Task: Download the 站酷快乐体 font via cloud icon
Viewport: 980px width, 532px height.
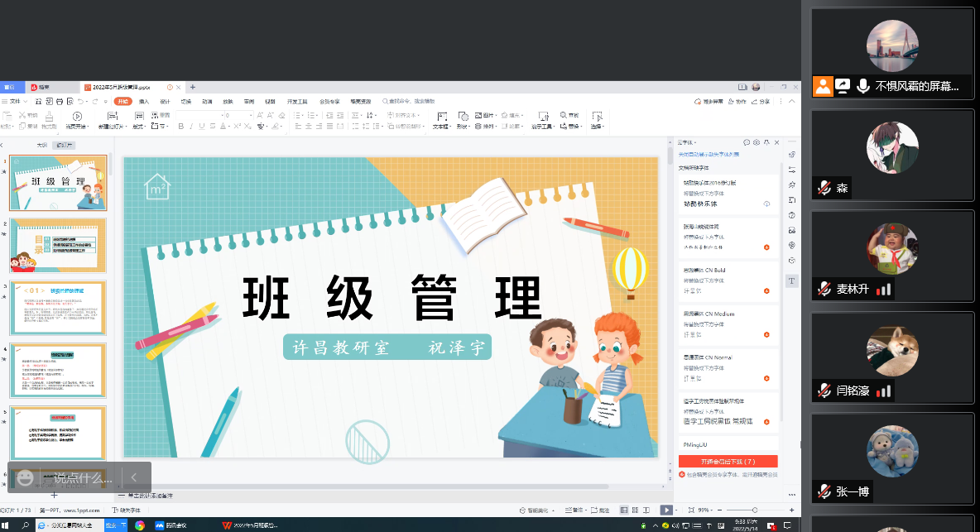Action: coord(766,204)
